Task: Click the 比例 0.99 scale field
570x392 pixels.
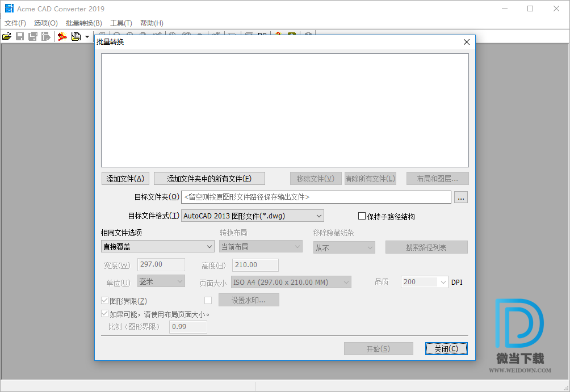Action: point(188,327)
